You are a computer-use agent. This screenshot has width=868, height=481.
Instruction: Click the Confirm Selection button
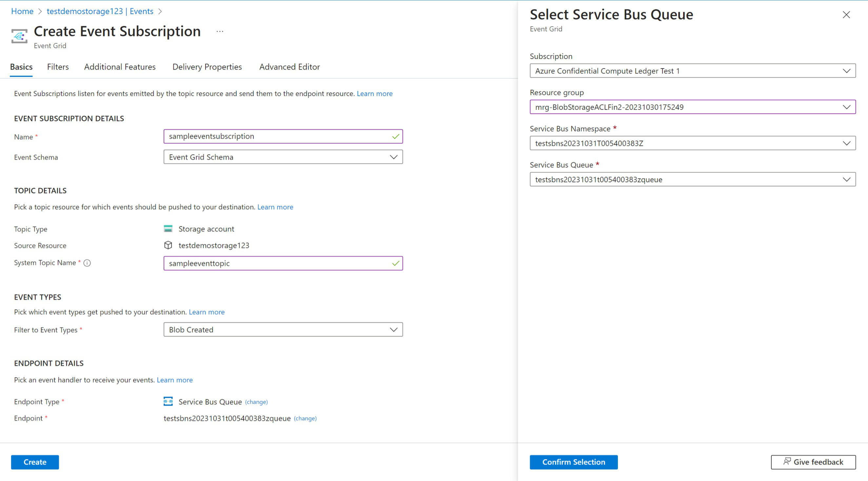click(x=574, y=462)
